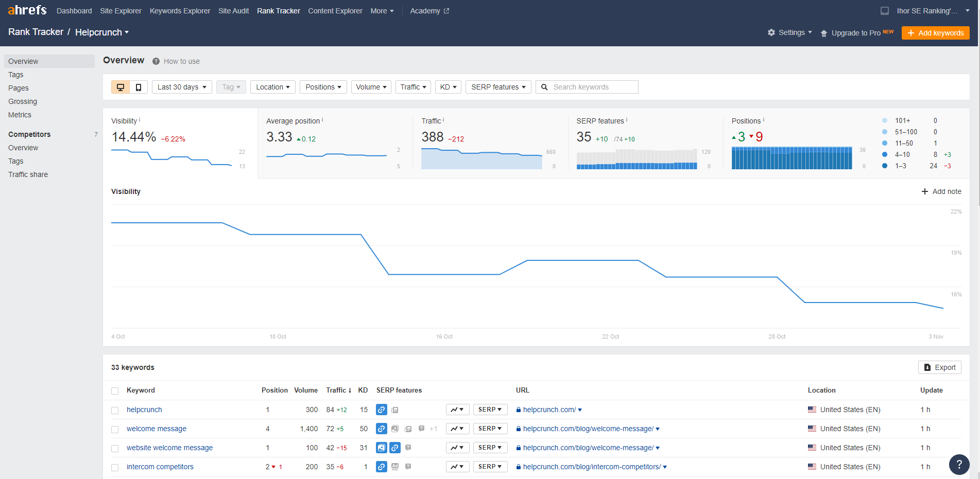Click the Rank Tracker breadcrumb link
Image resolution: width=980 pixels, height=479 pixels.
[x=36, y=32]
